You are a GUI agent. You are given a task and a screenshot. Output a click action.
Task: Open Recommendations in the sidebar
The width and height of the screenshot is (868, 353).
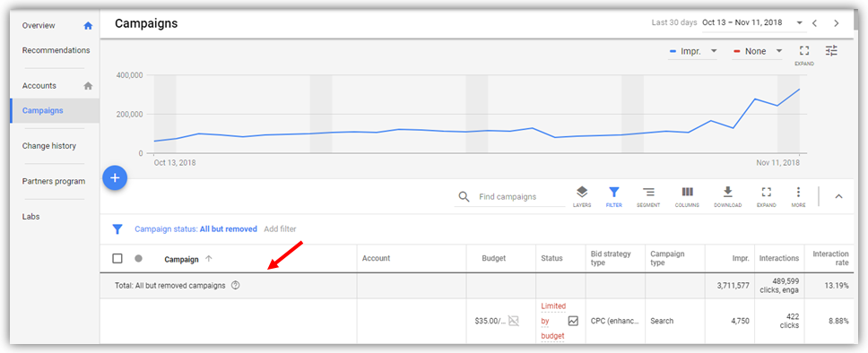(56, 50)
